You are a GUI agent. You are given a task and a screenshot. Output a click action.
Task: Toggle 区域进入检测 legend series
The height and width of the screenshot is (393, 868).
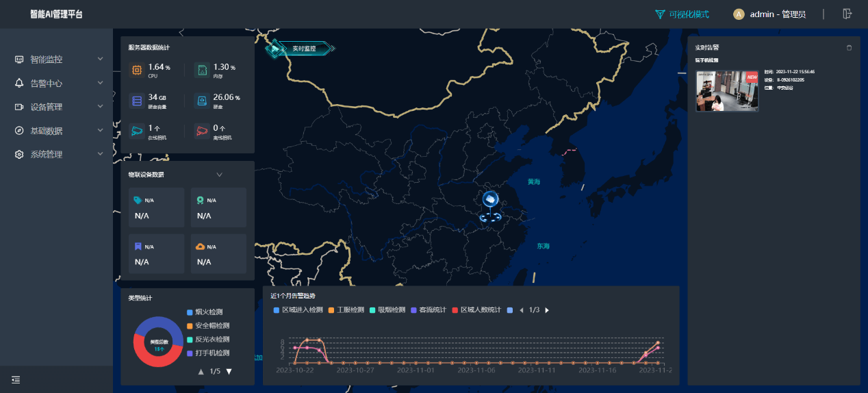pos(297,310)
